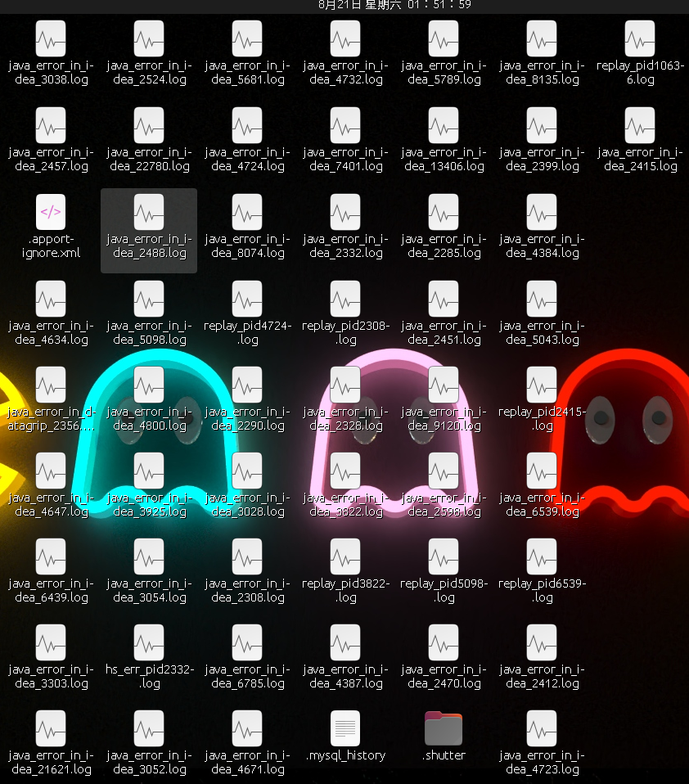Select java_error_in_idea_2412.log icon
Viewport: 689px width, 784px height.
[542, 642]
